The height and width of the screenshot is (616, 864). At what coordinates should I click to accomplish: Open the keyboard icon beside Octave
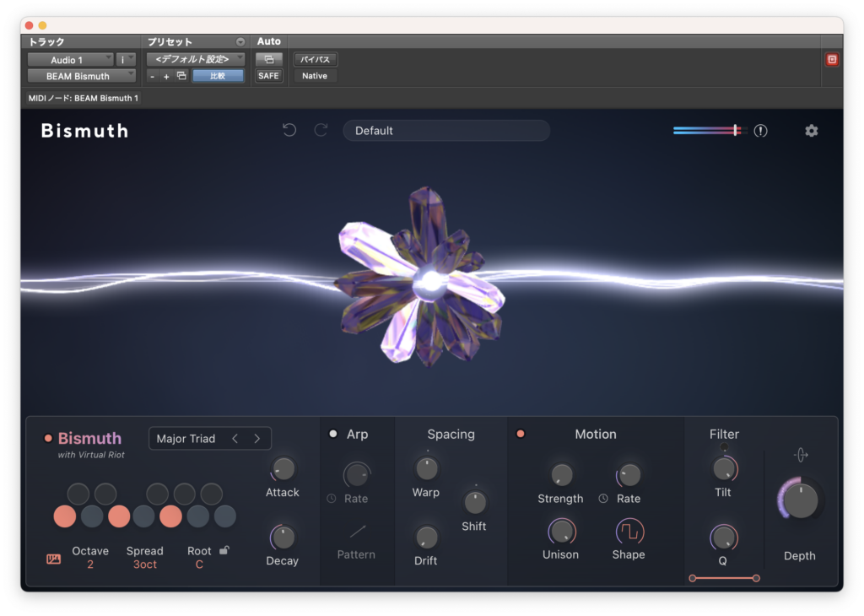tap(53, 559)
